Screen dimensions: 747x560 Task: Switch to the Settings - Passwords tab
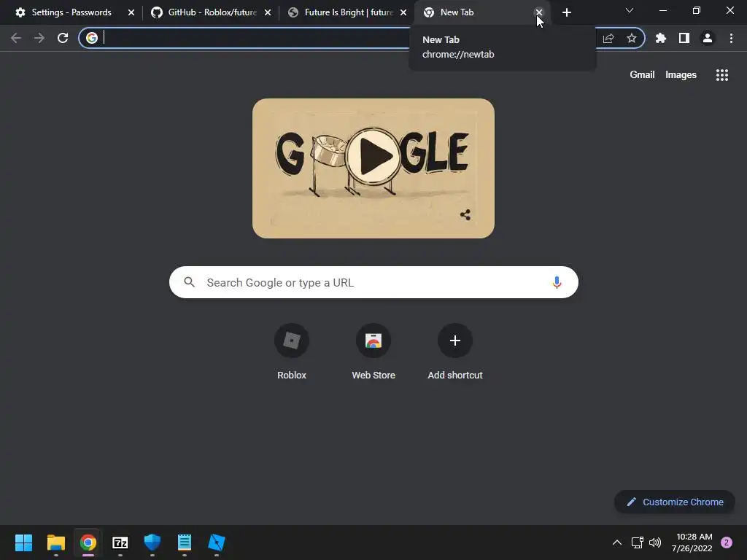point(71,12)
